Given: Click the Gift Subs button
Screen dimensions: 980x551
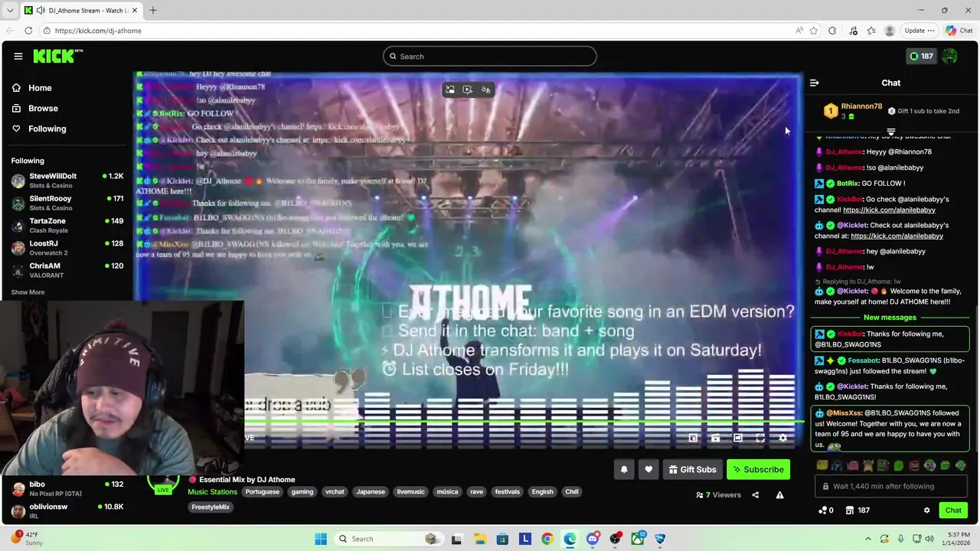Looking at the screenshot, I should tap(692, 469).
